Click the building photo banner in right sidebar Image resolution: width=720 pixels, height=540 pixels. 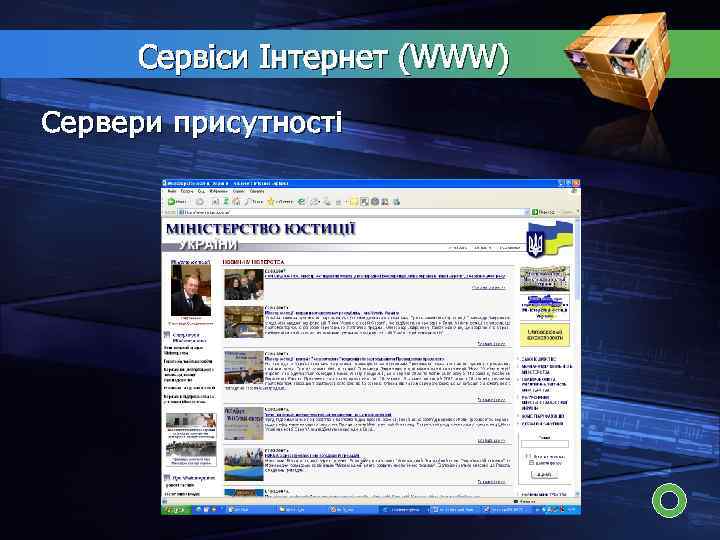[545, 278]
